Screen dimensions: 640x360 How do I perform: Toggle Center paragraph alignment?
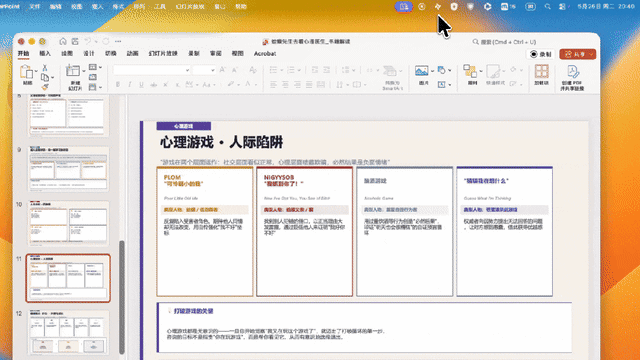pyautogui.click(x=285, y=84)
